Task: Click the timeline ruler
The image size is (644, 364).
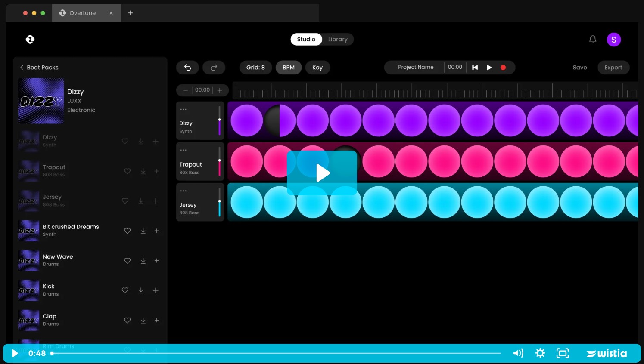Action: pos(435,90)
